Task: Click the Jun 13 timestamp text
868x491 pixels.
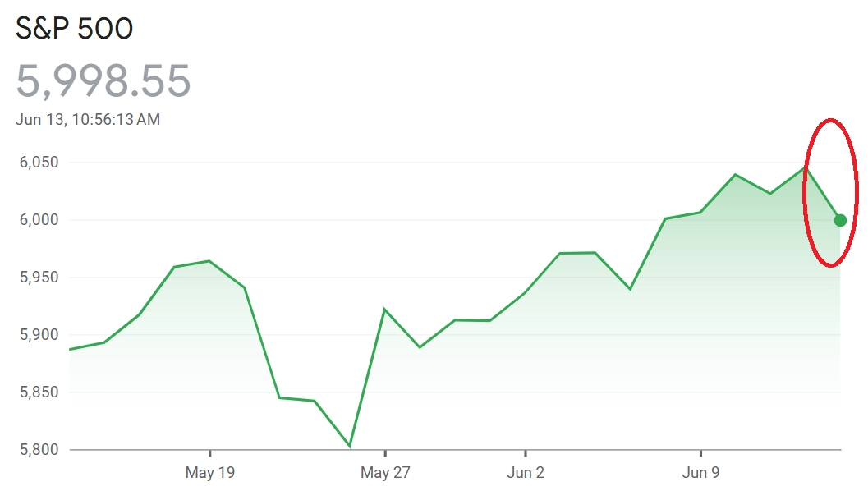Action: pos(88,120)
